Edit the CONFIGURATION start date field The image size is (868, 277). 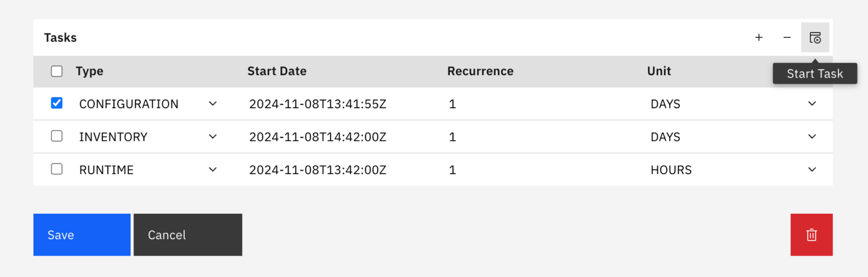tap(318, 105)
